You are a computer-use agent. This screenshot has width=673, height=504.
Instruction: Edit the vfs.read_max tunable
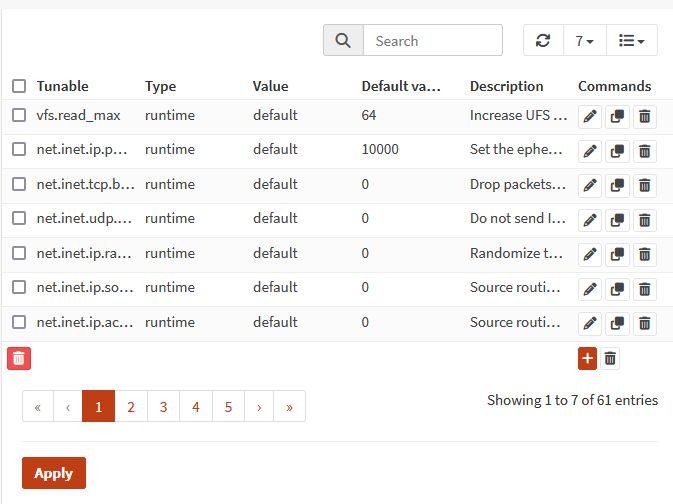590,117
